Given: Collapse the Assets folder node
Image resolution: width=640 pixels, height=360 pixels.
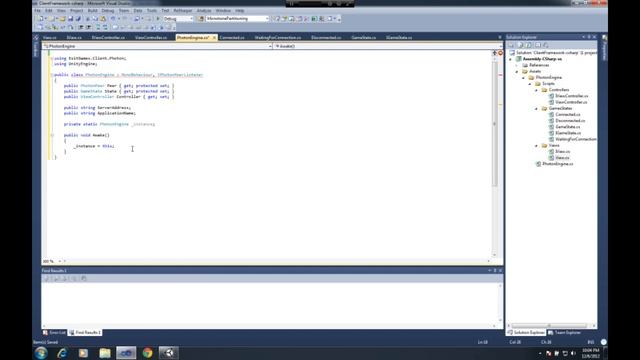Looking at the screenshot, I should [517, 71].
